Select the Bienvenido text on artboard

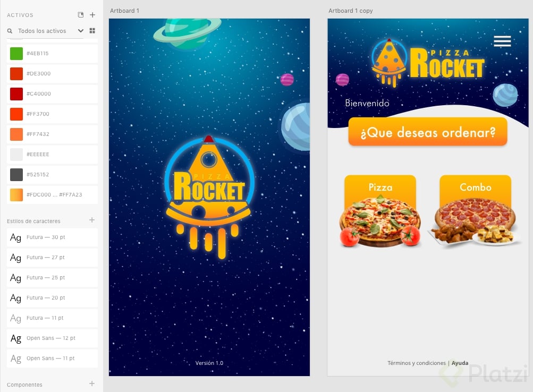tap(367, 103)
